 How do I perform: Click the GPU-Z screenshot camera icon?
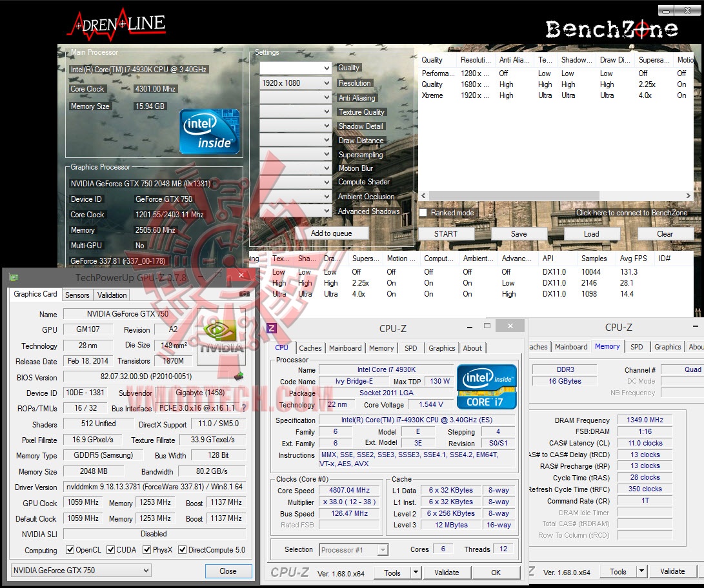(245, 294)
